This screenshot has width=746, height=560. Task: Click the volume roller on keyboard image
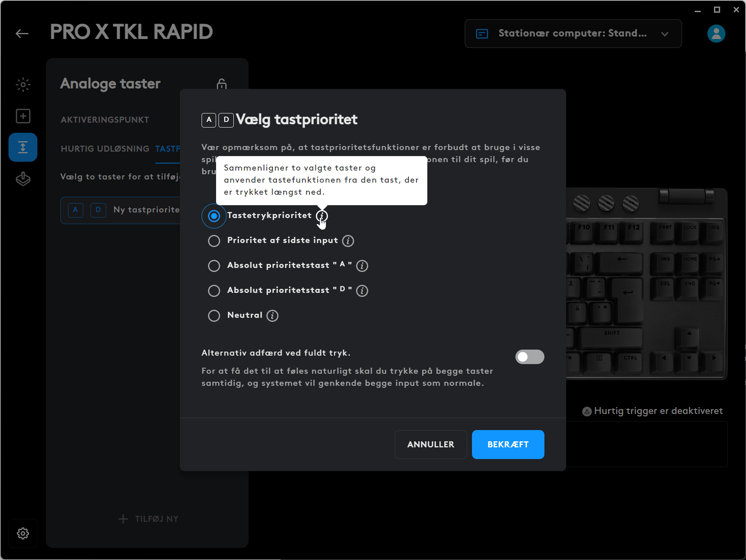(x=686, y=197)
